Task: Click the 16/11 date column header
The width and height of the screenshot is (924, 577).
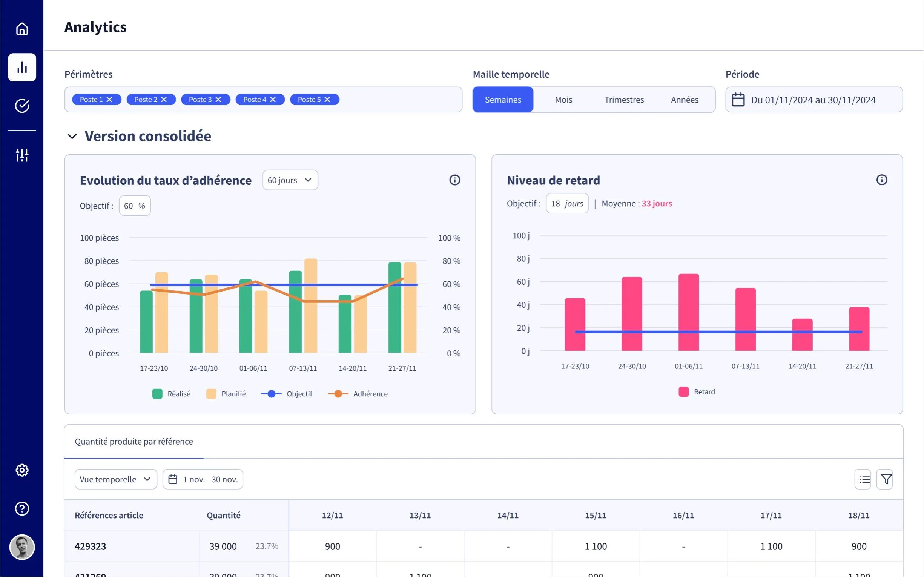Action: point(683,515)
